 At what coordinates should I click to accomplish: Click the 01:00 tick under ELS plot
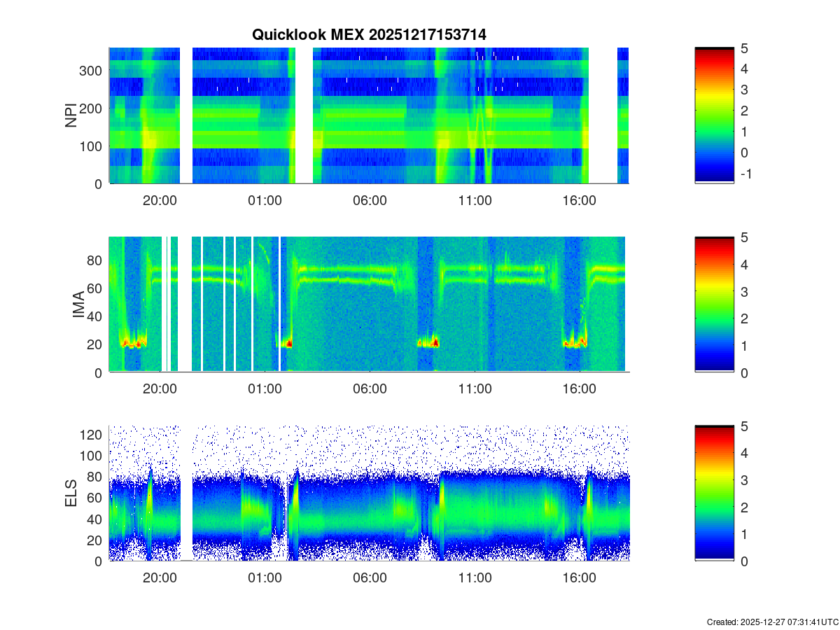[x=265, y=578]
